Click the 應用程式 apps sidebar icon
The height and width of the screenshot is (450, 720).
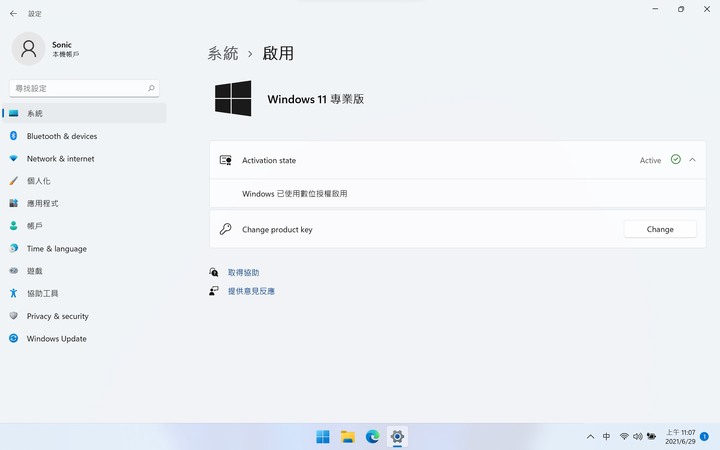[x=13, y=203]
